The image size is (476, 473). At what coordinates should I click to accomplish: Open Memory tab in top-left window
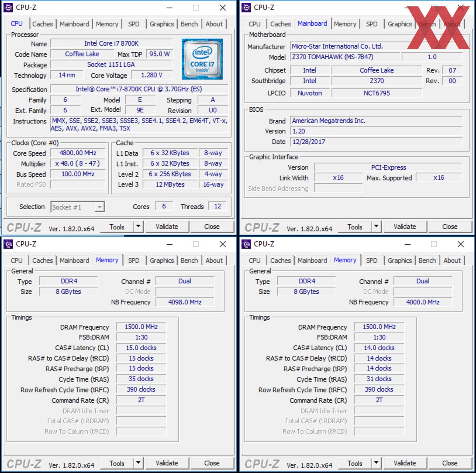point(107,24)
